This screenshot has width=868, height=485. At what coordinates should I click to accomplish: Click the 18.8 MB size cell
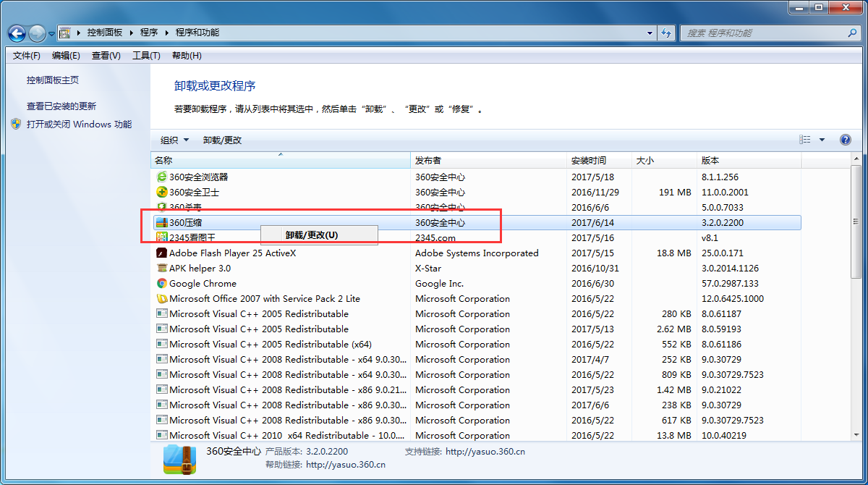(674, 253)
